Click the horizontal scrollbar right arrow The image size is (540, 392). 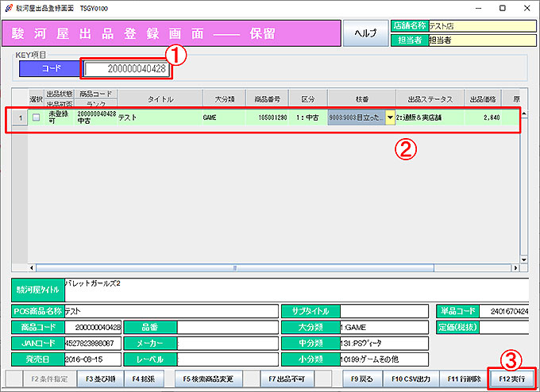click(514, 268)
